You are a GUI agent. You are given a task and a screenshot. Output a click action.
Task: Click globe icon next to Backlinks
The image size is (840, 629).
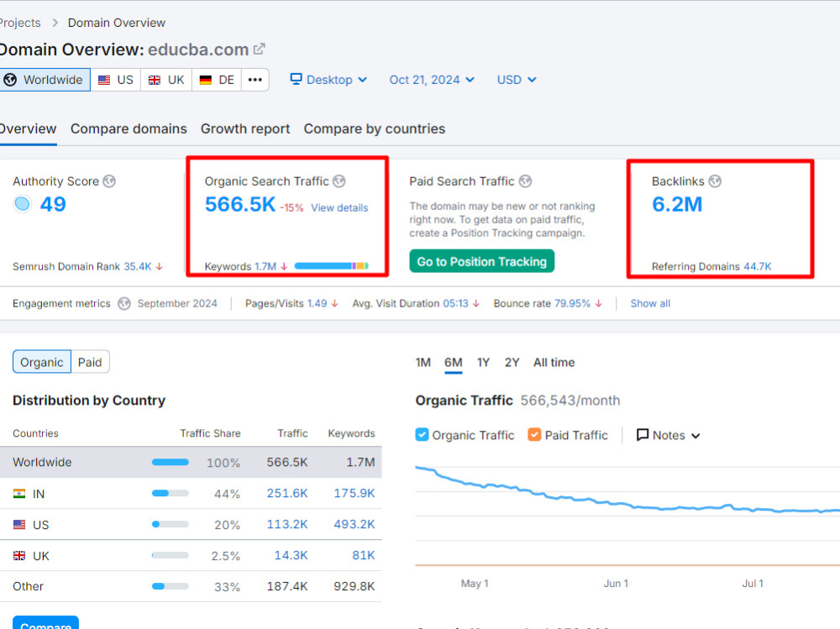click(715, 181)
